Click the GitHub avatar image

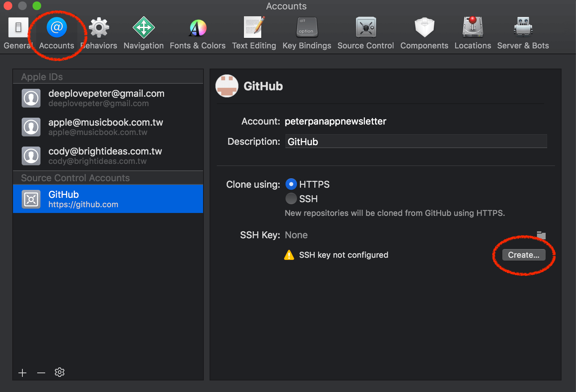click(227, 86)
